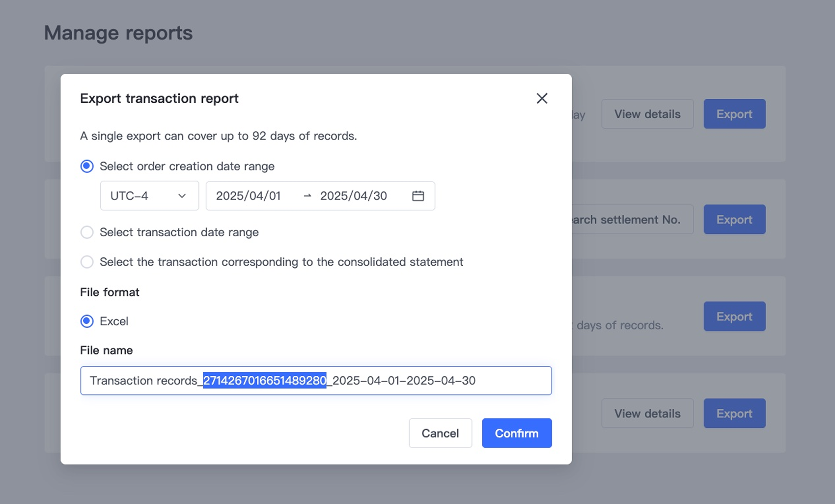835x504 pixels.
Task: Click the top View details button
Action: 647,114
